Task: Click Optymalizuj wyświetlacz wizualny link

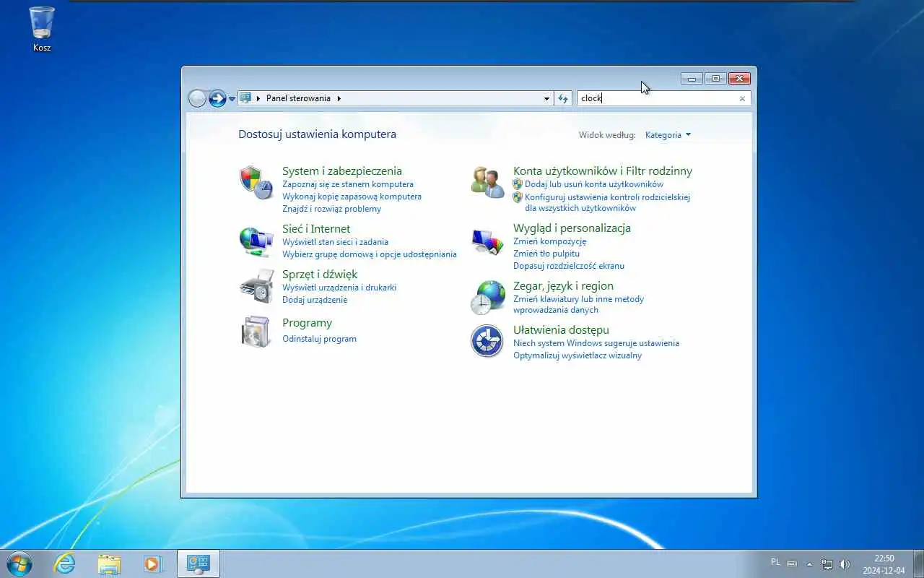Action: [577, 355]
